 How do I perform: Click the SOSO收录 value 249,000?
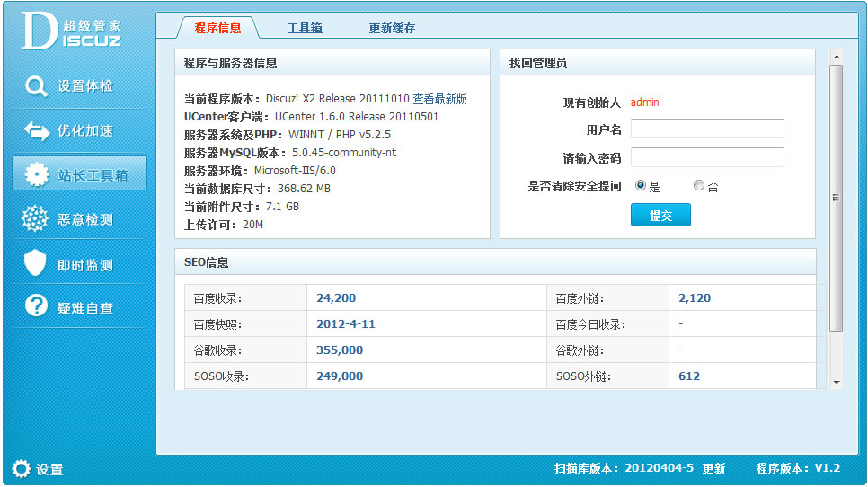tap(340, 376)
